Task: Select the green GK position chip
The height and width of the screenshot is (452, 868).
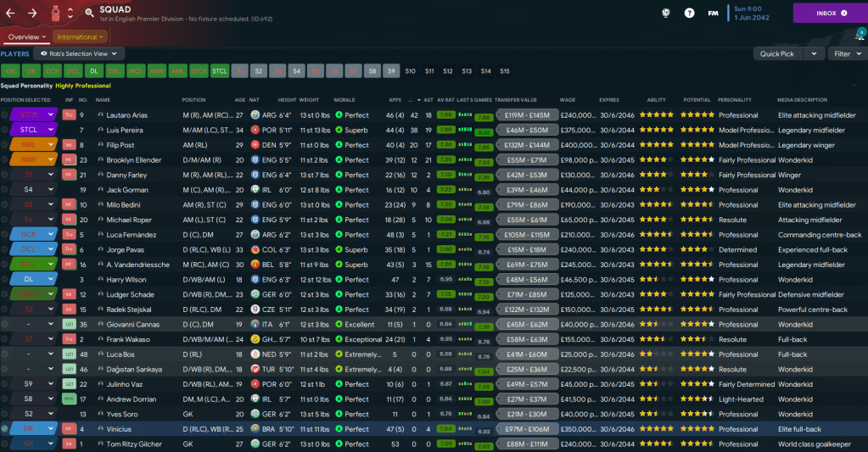Action: point(10,71)
